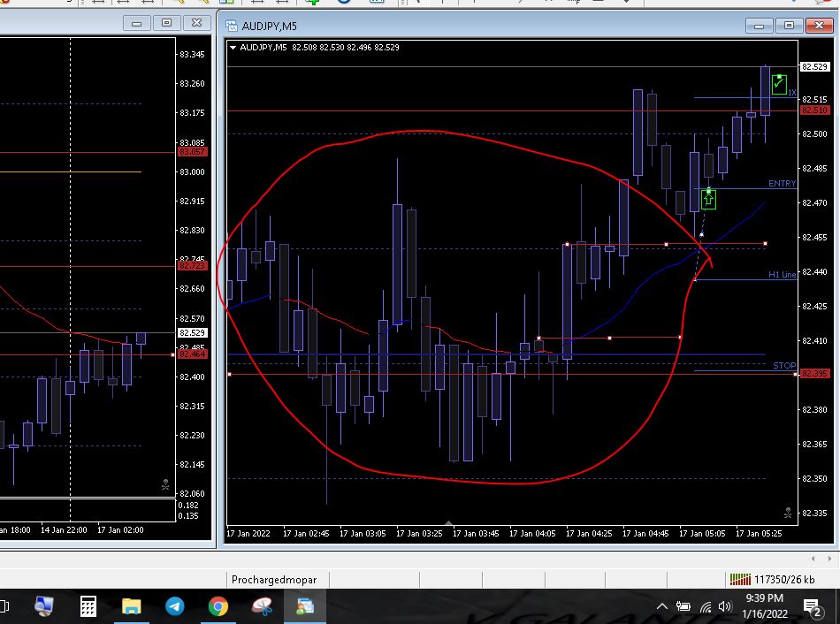Click the 14 Jan 22:00 label in left chart

click(64, 529)
